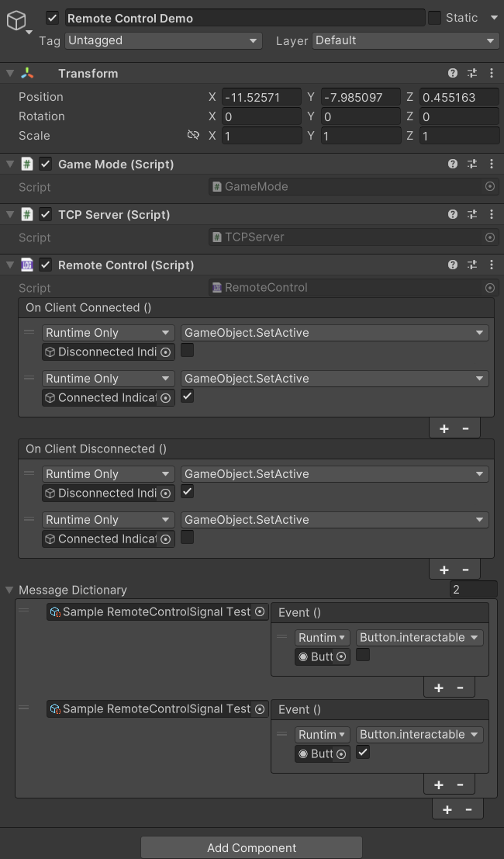Image resolution: width=504 pixels, height=859 pixels.
Task: Disable the TCP Server script component
Action: [x=46, y=214]
